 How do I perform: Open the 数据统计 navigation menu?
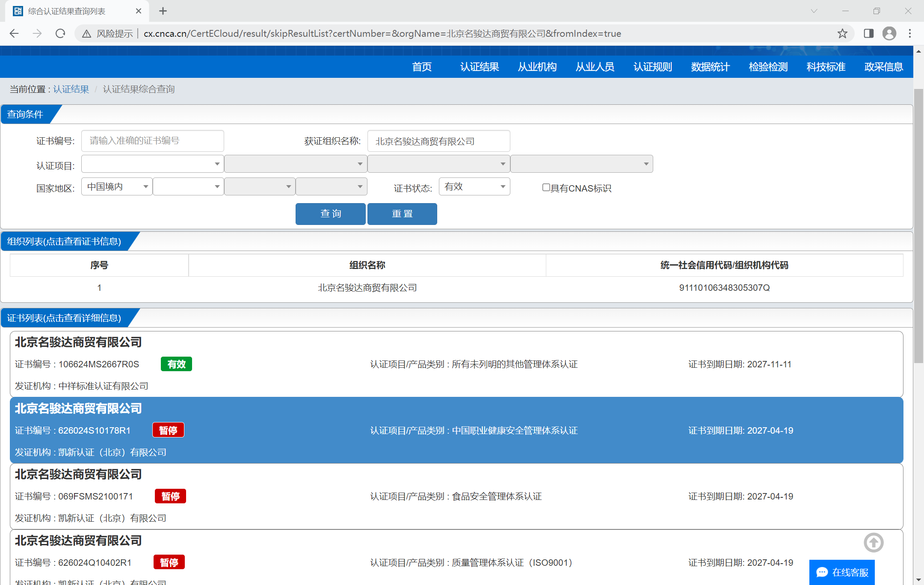711,67
